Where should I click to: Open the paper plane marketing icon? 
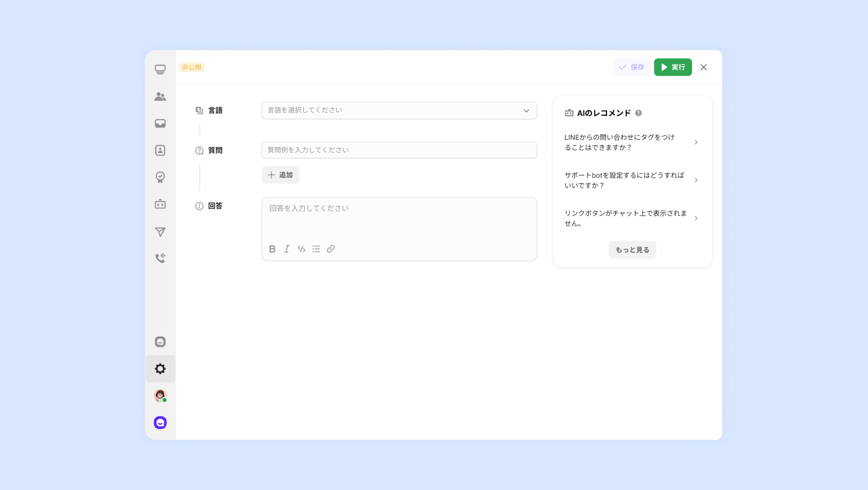(160, 232)
